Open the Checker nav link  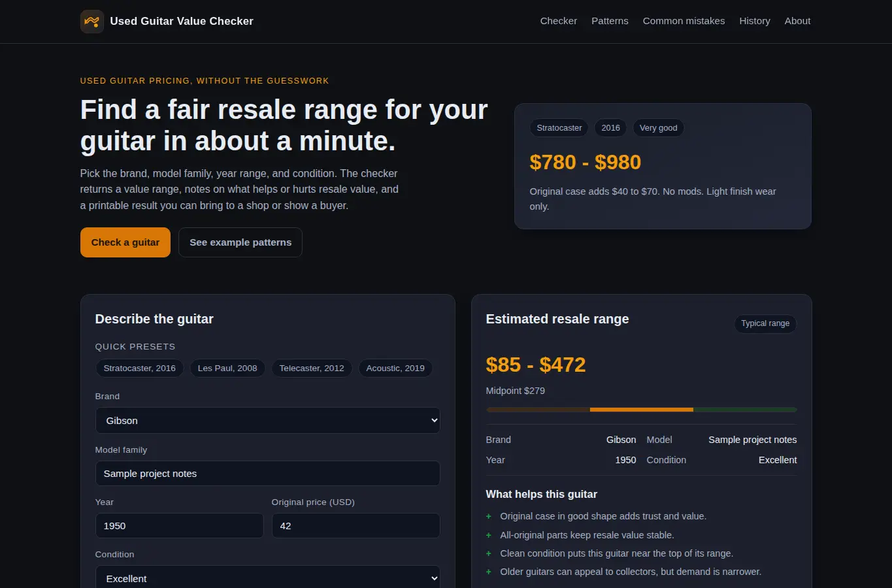pyautogui.click(x=559, y=21)
